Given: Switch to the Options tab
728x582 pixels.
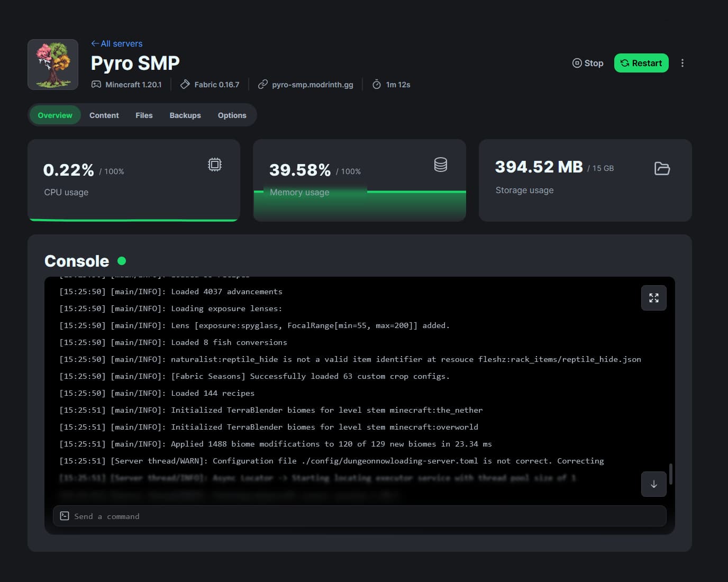Looking at the screenshot, I should [232, 115].
